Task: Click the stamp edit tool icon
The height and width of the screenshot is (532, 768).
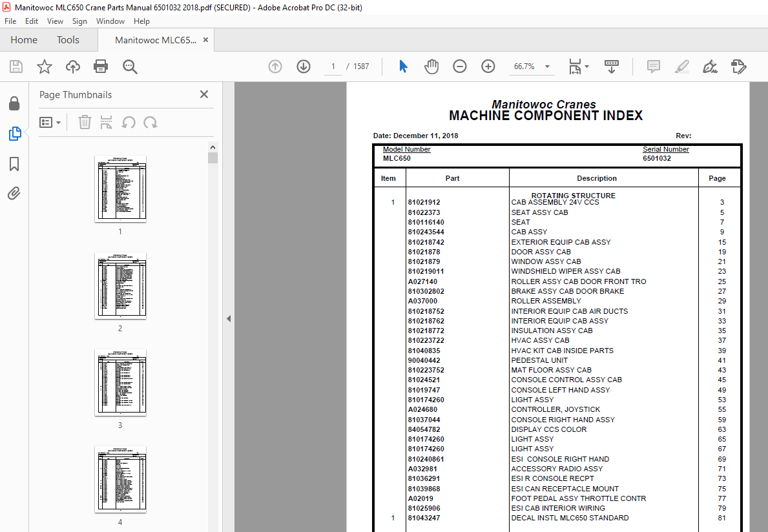Action: click(x=738, y=66)
